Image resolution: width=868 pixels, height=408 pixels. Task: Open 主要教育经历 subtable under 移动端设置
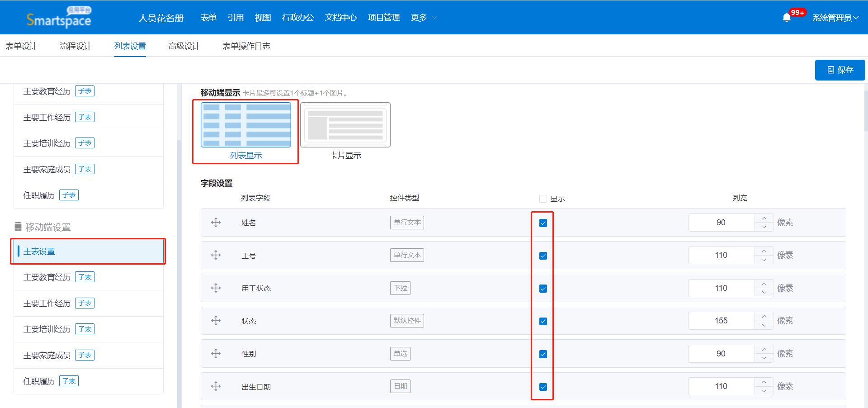point(88,277)
